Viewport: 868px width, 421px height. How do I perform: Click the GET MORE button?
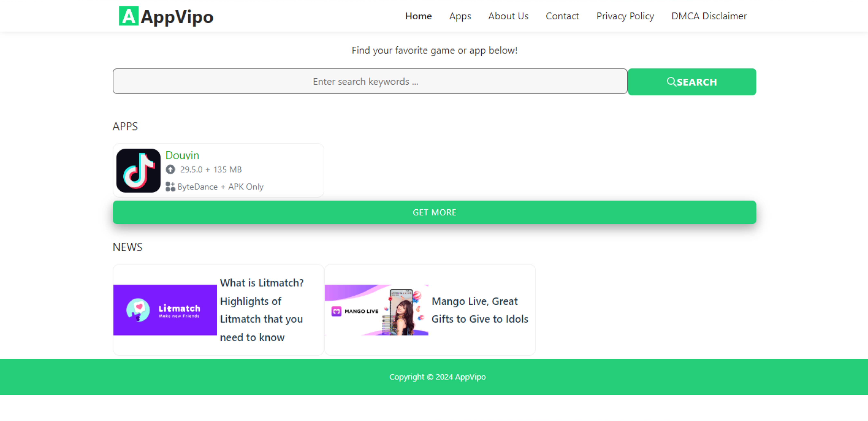434,212
